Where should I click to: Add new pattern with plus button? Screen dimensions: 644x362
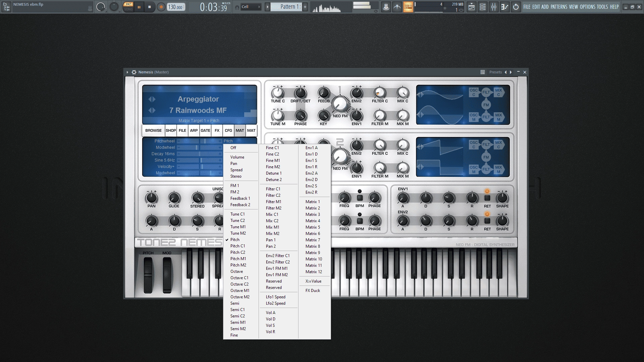pos(305,7)
